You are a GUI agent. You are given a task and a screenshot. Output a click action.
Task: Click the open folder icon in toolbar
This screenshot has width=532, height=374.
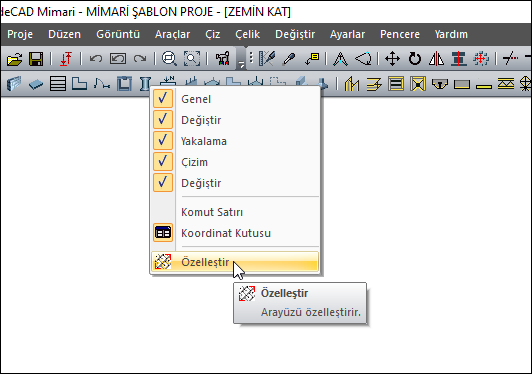14,59
